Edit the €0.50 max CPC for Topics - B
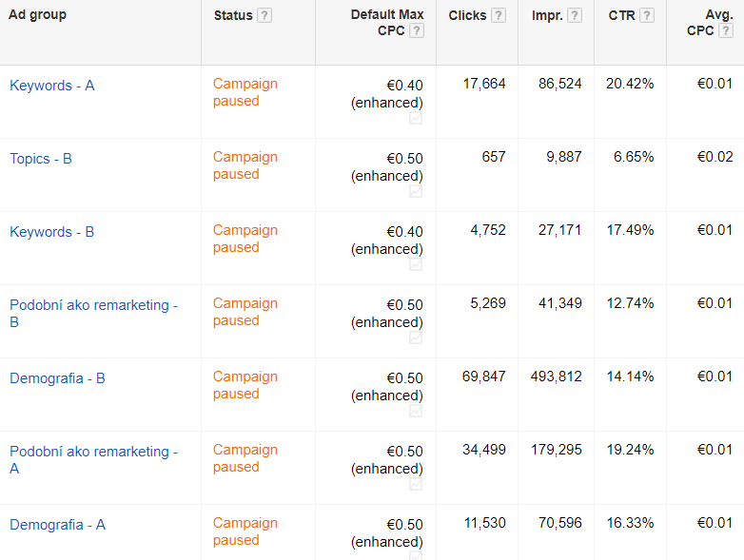744x560 pixels. 404,158
